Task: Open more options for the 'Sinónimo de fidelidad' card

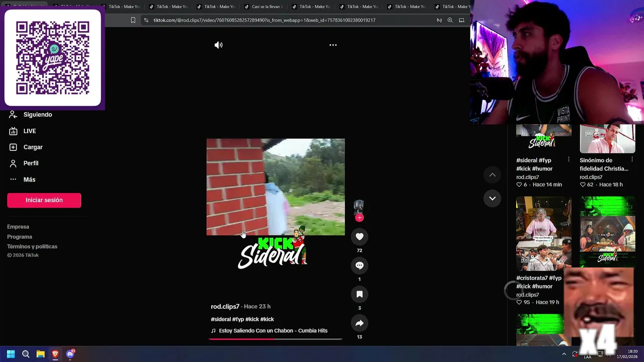Action: [x=632, y=159]
